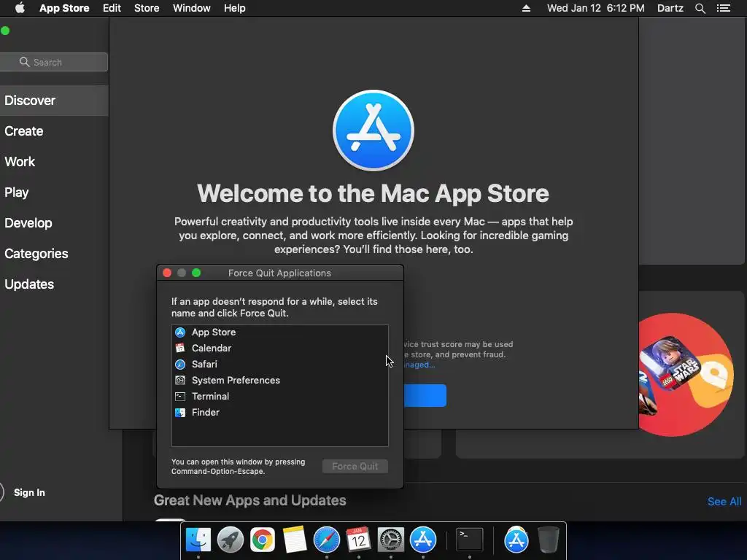Click Sign In in the sidebar
The image size is (747, 560).
point(29,492)
